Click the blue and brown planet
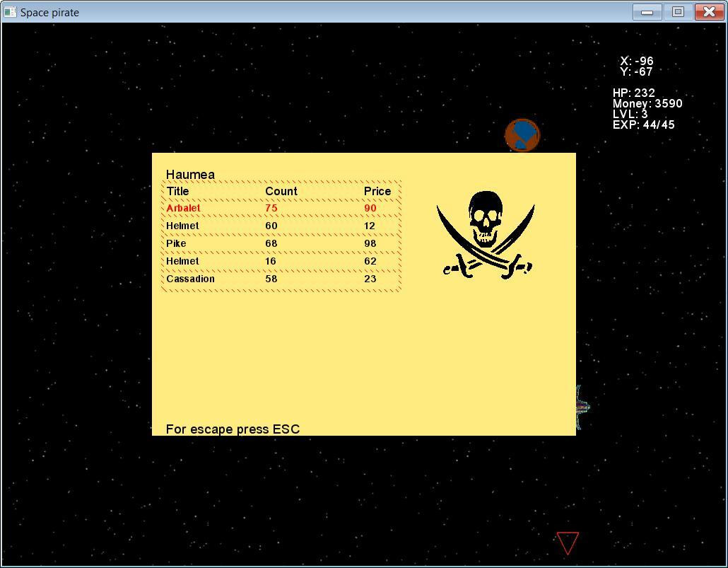Viewport: 728px width, 568px height. [x=522, y=135]
